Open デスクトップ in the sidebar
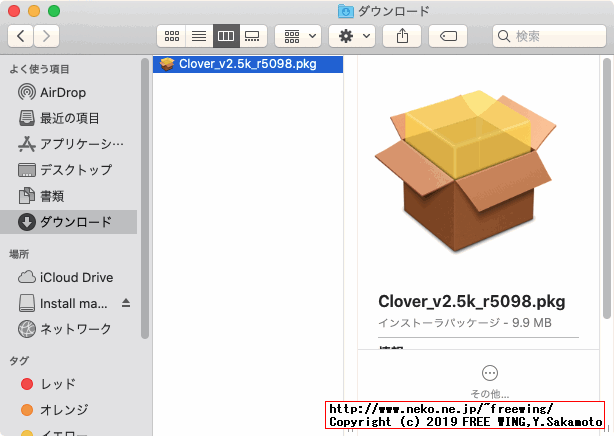614x436 pixels. (x=69, y=170)
